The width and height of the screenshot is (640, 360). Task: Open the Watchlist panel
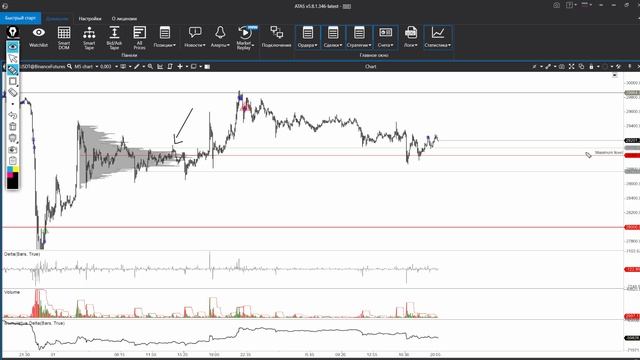pos(38,38)
